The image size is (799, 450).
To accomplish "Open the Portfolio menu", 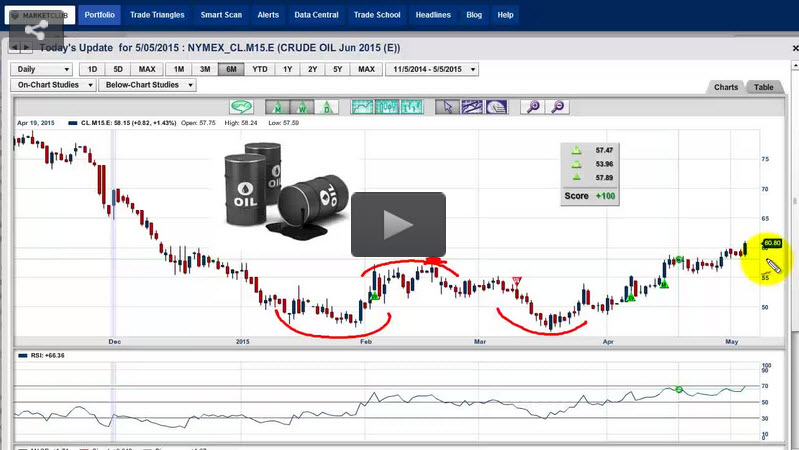I will point(99,15).
